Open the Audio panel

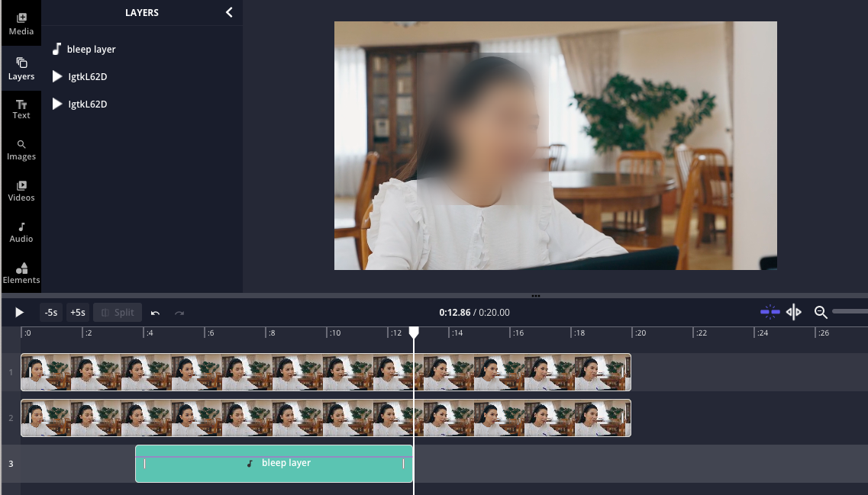(21, 232)
